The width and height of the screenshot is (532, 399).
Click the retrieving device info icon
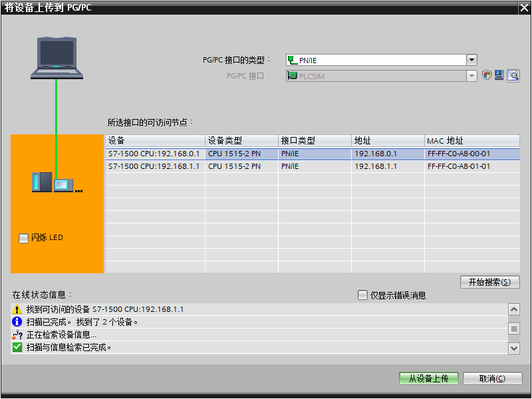tap(17, 335)
